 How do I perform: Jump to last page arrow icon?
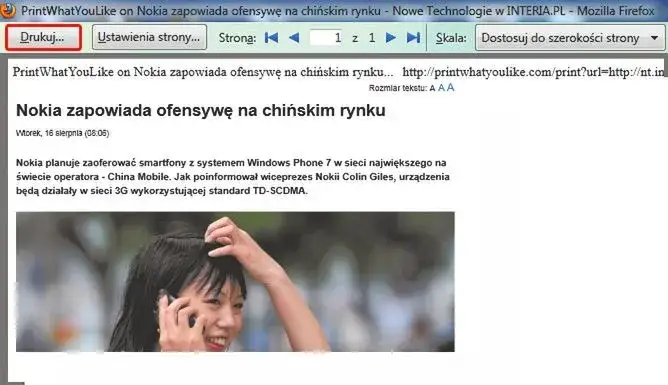click(413, 38)
